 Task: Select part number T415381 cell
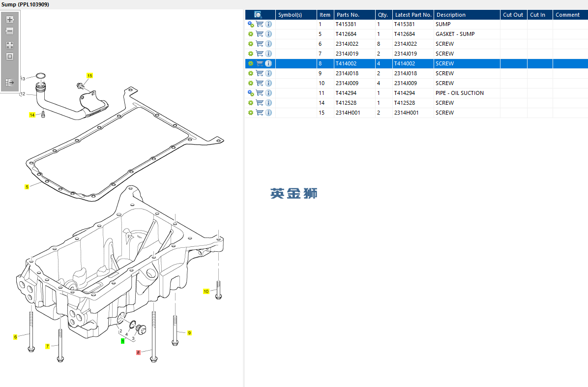tap(354, 24)
